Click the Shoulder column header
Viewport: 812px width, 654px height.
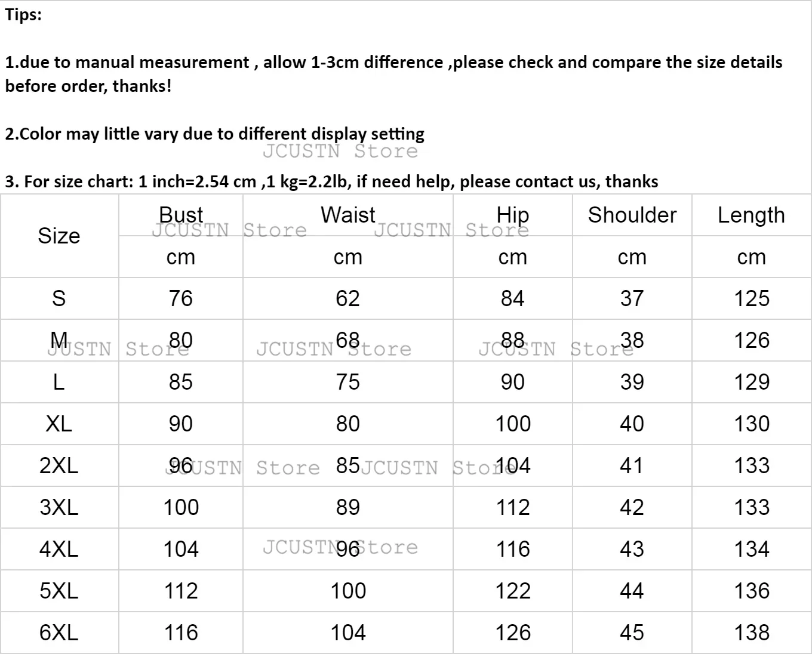click(632, 215)
